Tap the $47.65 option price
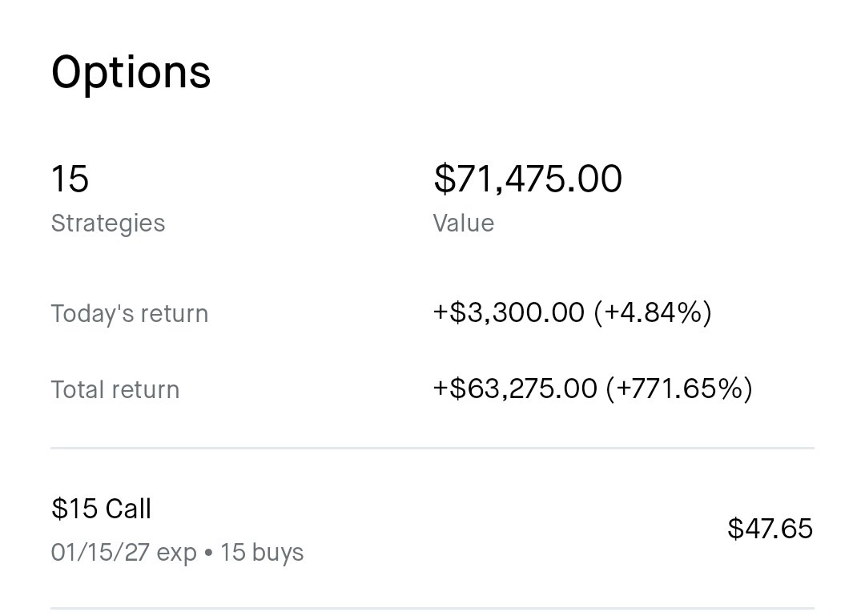This screenshot has height=616, width=865. (770, 529)
